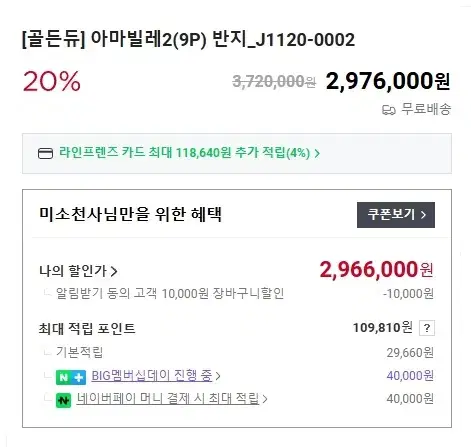Click the 무료배송 shipping label
471x447 pixels.
click(x=426, y=109)
